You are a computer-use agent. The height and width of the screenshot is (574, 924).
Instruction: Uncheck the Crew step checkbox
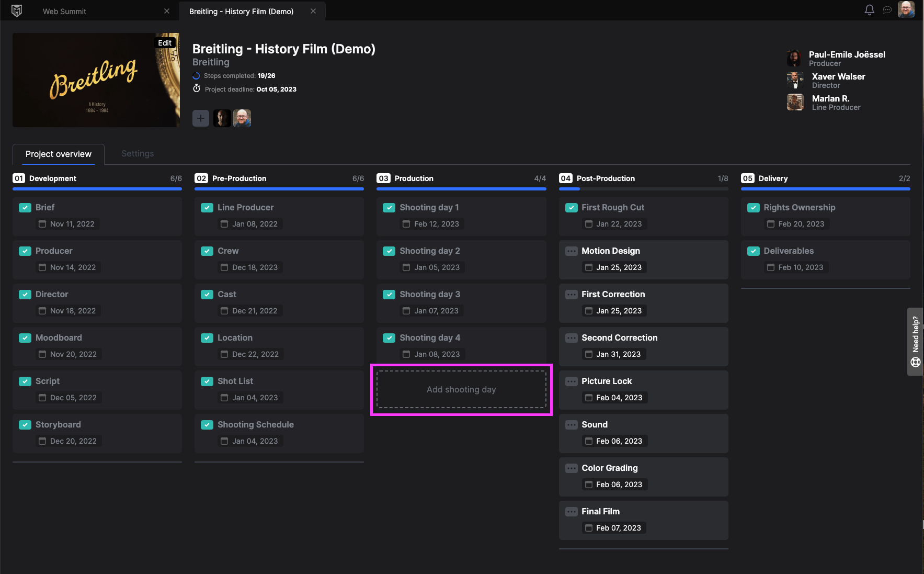coord(207,251)
